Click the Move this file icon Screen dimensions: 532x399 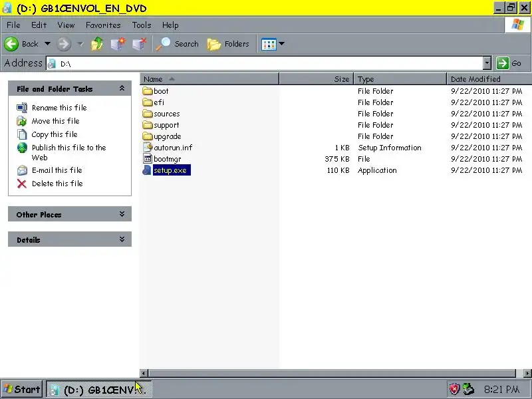click(22, 121)
